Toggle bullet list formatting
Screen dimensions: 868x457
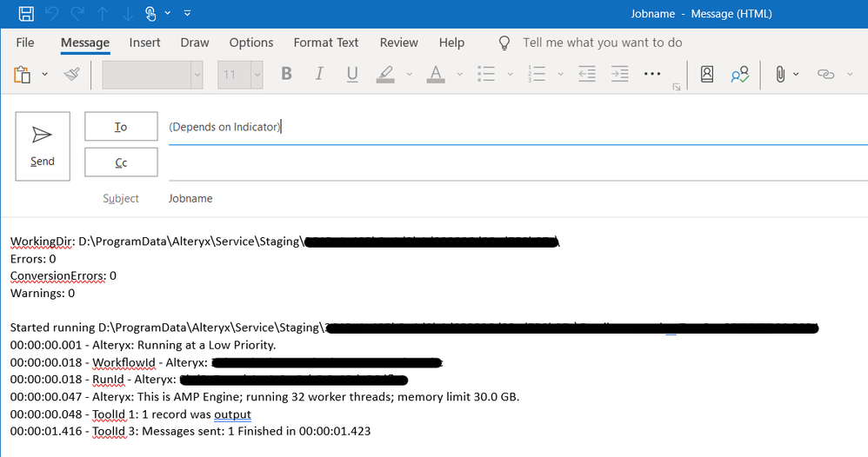coord(486,74)
